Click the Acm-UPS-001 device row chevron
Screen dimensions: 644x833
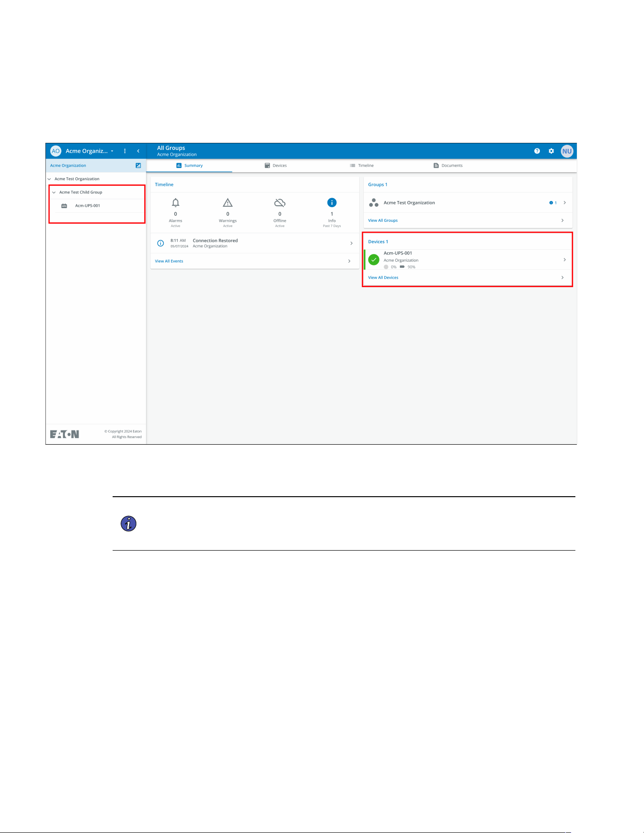tap(565, 260)
